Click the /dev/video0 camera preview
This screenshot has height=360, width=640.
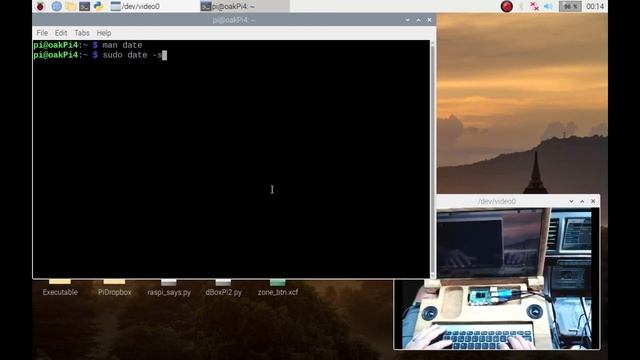[497, 278]
